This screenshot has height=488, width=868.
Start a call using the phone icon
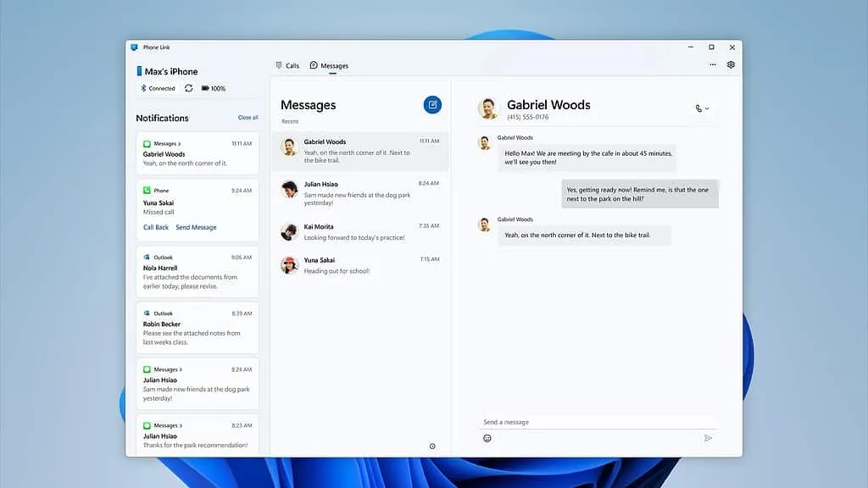pyautogui.click(x=697, y=108)
